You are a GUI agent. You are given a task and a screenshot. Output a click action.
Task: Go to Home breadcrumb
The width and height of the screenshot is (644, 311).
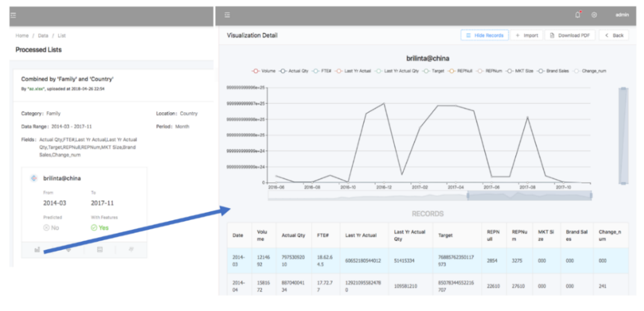click(22, 36)
